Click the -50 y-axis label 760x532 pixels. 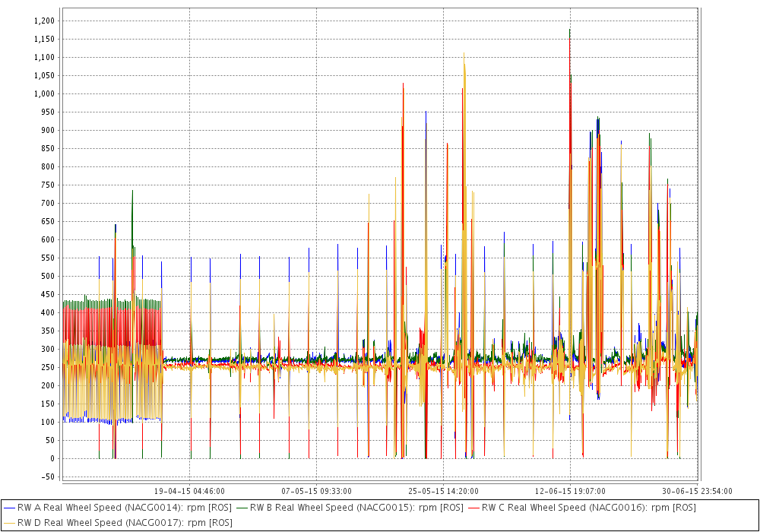pos(48,477)
